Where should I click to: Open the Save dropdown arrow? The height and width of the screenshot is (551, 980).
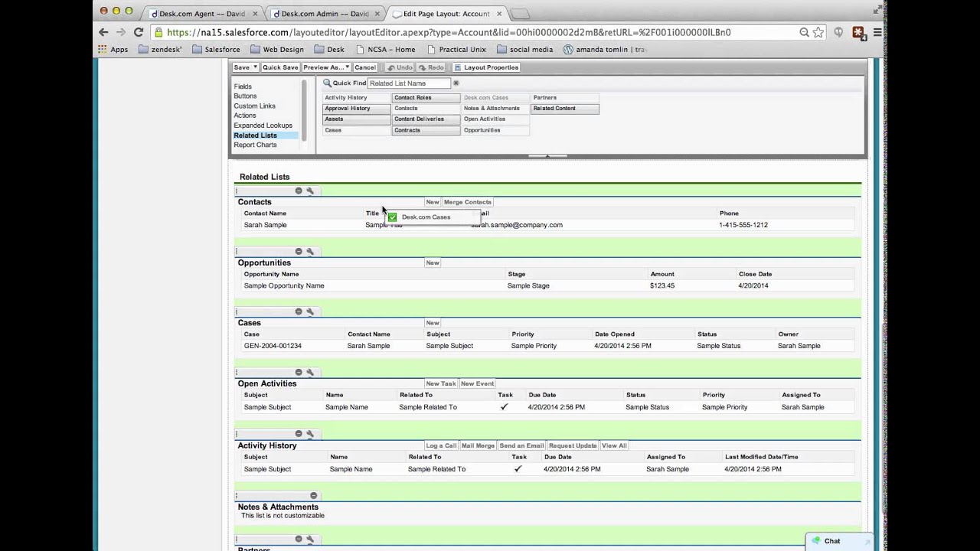click(x=255, y=67)
